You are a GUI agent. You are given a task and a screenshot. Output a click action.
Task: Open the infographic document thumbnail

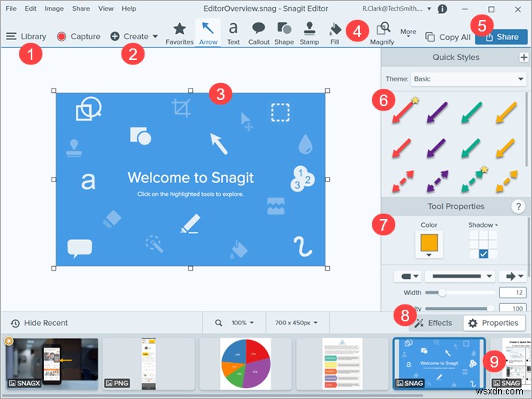tap(342, 363)
